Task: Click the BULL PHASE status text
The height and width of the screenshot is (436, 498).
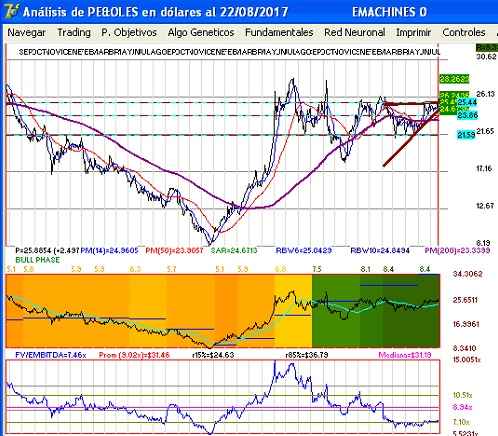Action: [x=38, y=260]
